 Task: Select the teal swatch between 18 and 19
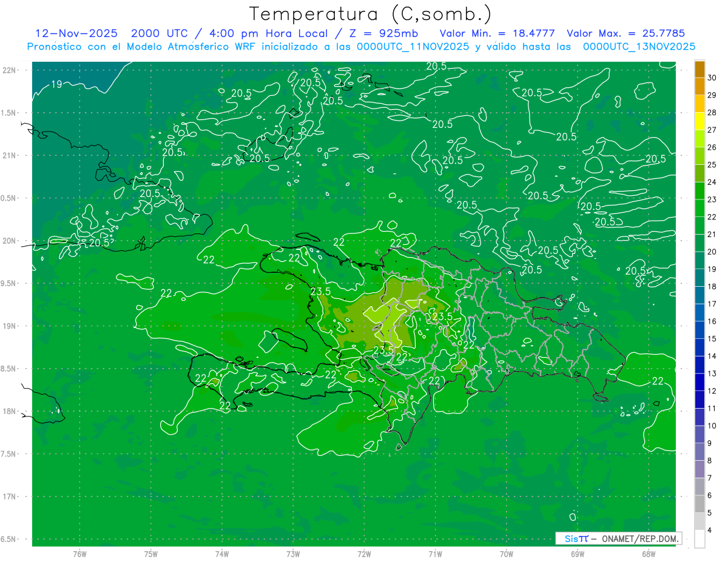pyautogui.click(x=699, y=278)
